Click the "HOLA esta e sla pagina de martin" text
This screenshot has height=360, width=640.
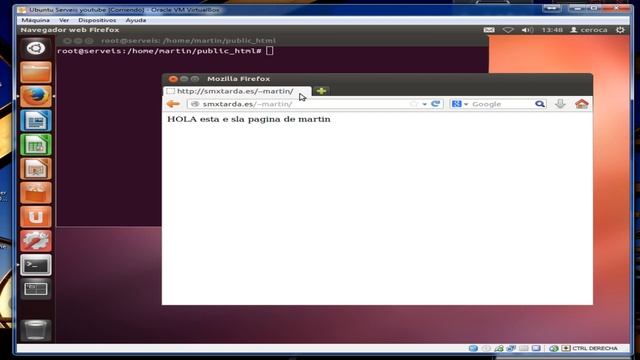pyautogui.click(x=249, y=119)
